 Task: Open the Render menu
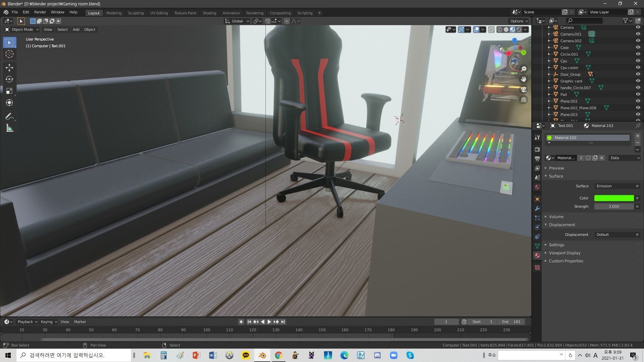pyautogui.click(x=40, y=12)
